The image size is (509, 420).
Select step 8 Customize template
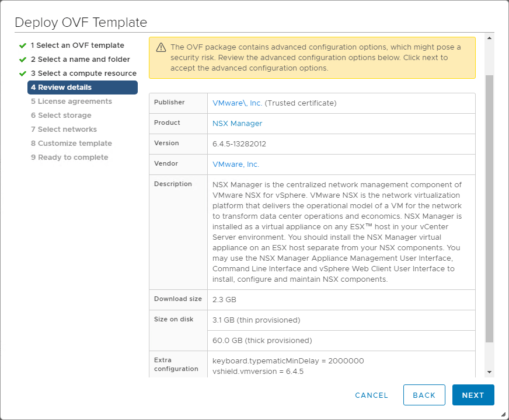coord(71,143)
